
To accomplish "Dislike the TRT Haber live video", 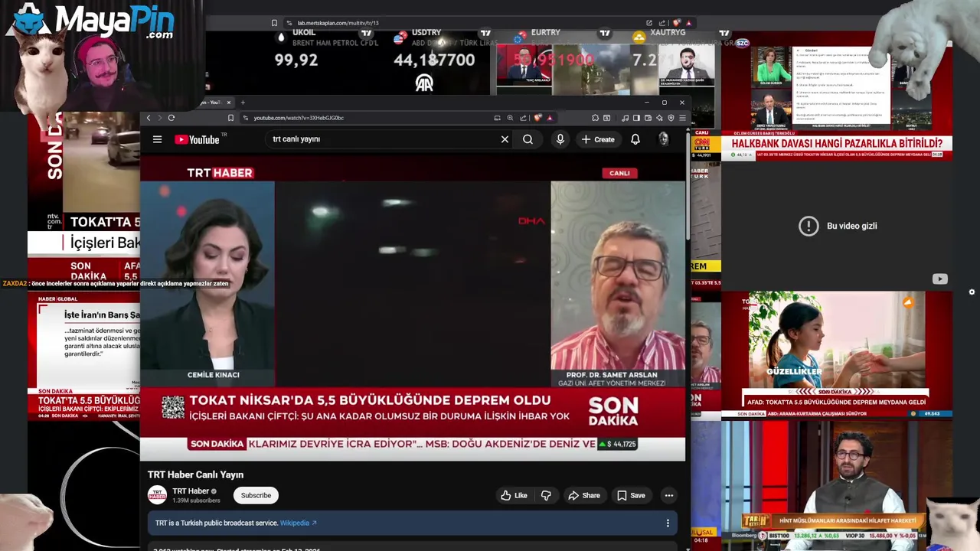I will point(546,495).
